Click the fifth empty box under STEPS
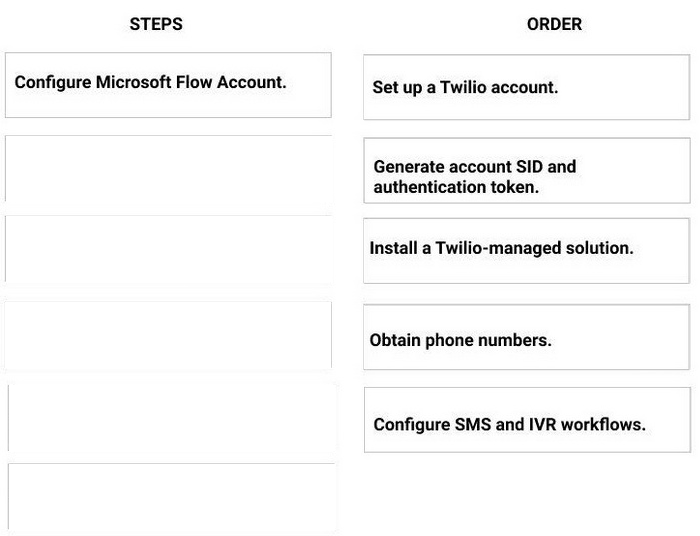 tap(171, 418)
